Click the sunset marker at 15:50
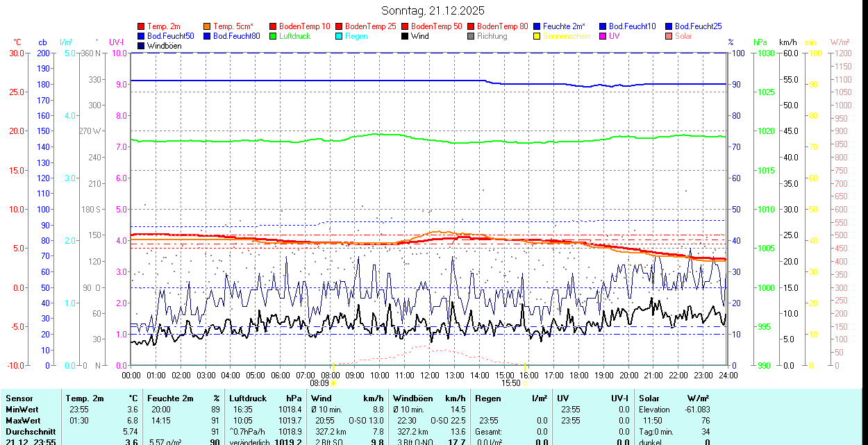 (526, 383)
